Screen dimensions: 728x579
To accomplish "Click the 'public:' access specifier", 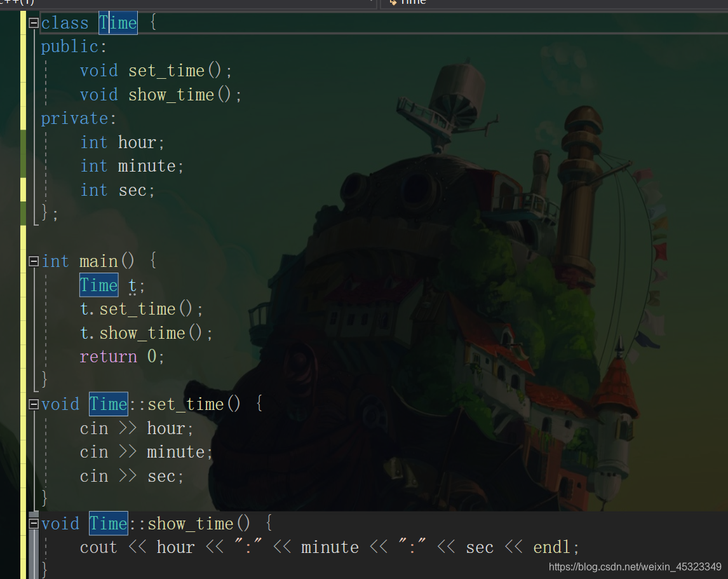I will click(x=74, y=46).
